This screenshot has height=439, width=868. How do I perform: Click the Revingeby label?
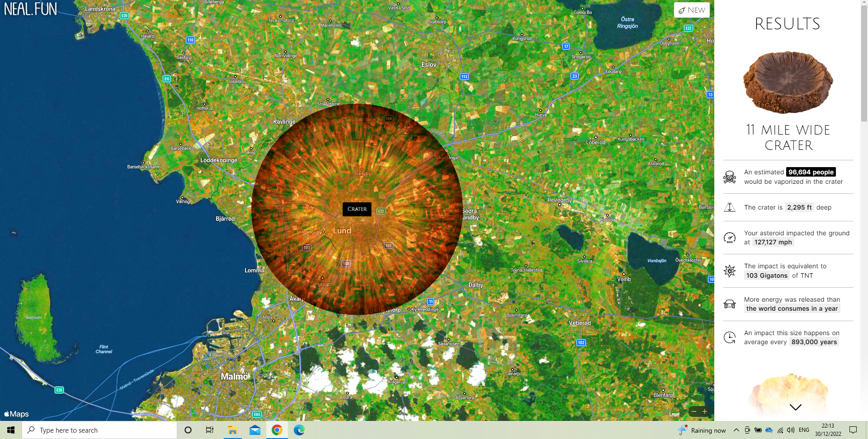pos(560,200)
